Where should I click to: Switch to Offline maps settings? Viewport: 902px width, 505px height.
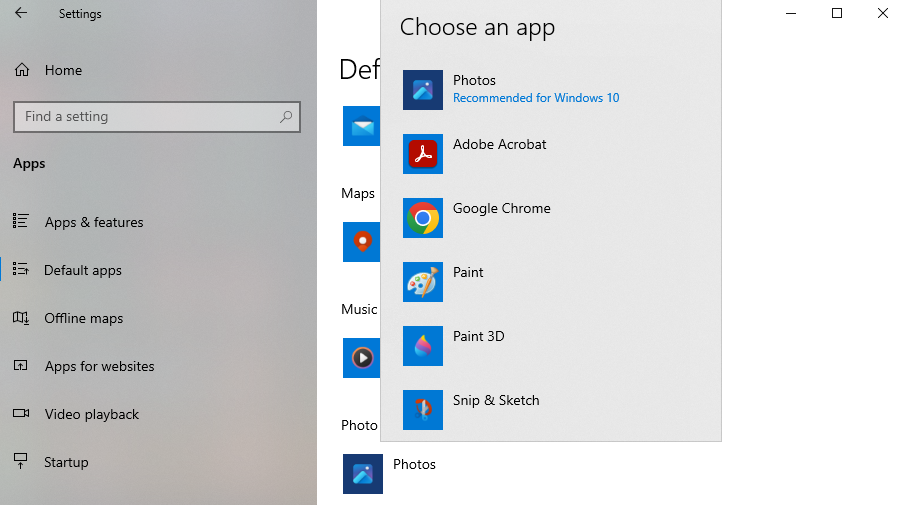83,318
